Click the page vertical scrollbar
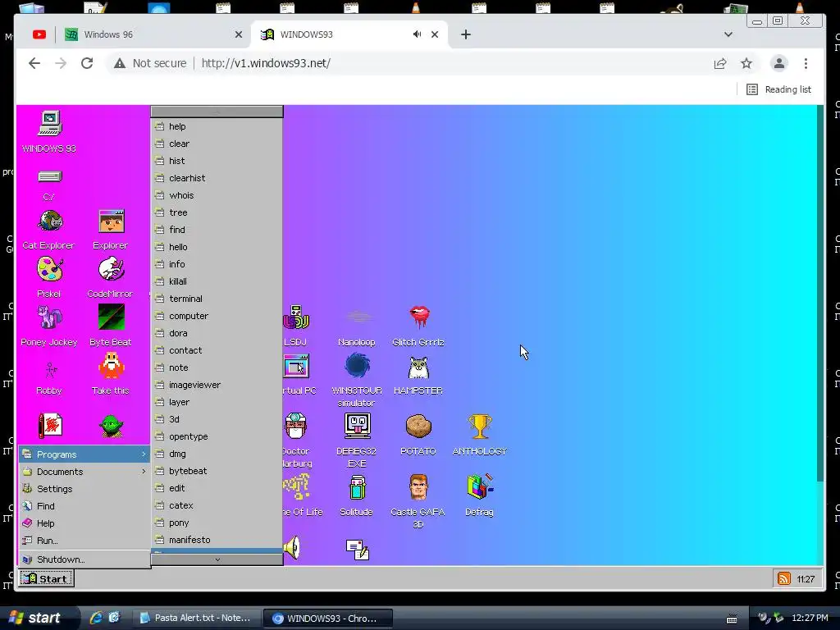This screenshot has height=630, width=840. 819,293
